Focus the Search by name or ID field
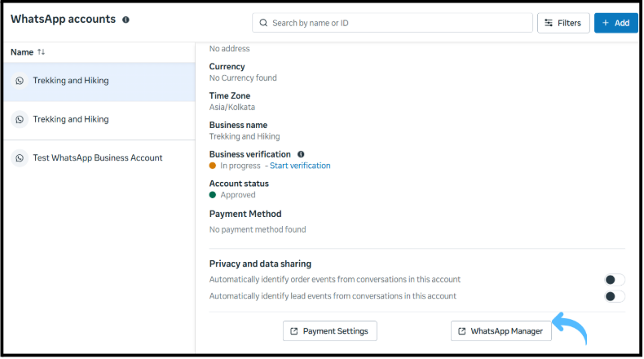Viewport: 644px width, 359px height. 399,23
